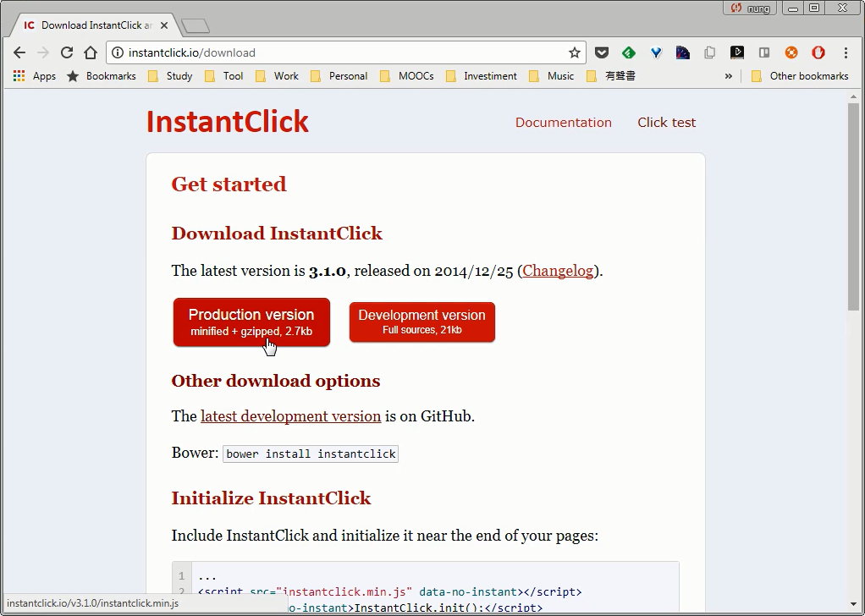Open a new tab
This screenshot has width=865, height=616.
(x=196, y=25)
